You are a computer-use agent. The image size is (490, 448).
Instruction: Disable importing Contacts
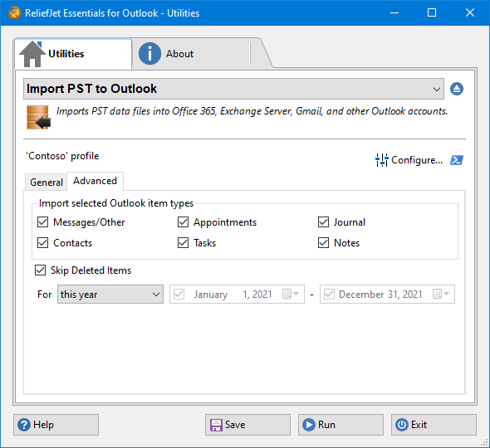tap(43, 243)
